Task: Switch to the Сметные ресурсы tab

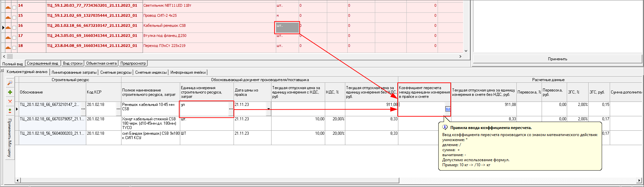Action: [x=116, y=72]
